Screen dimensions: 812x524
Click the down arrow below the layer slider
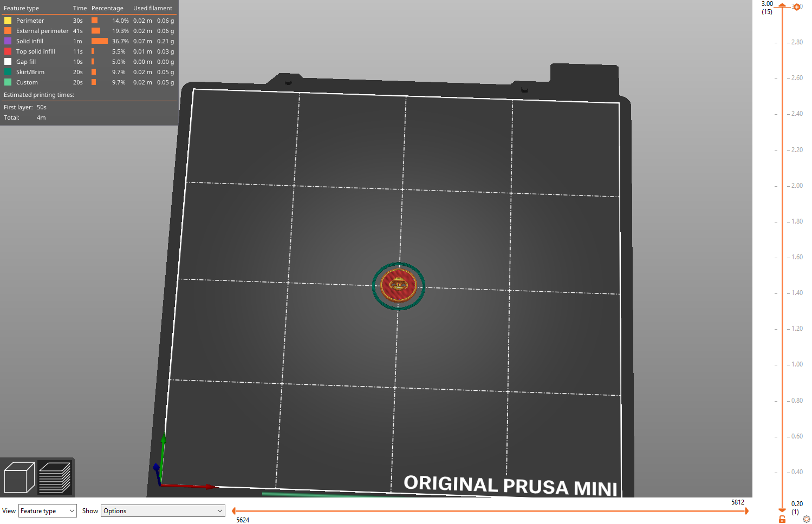click(x=782, y=510)
